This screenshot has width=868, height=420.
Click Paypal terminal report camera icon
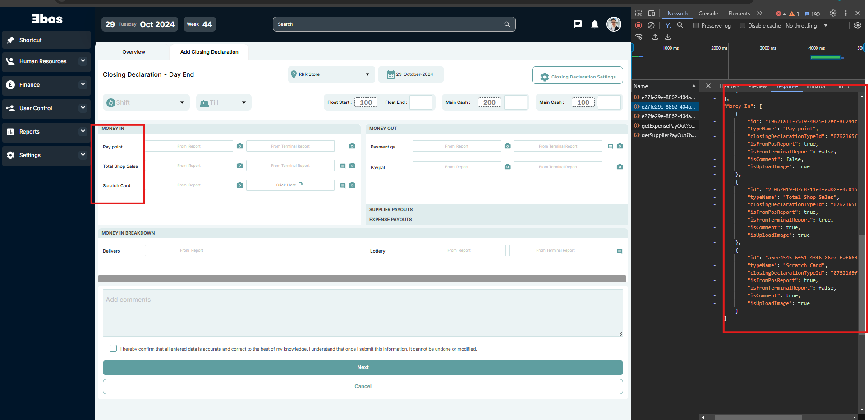tap(620, 167)
